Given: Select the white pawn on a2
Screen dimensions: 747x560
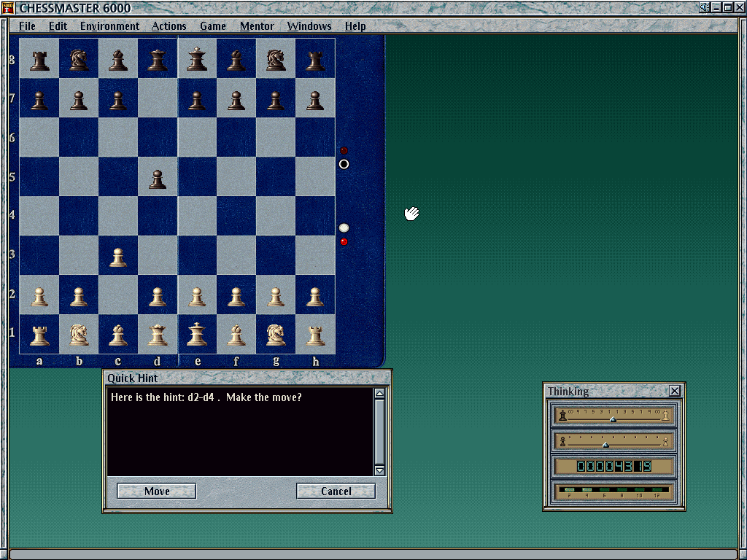Looking at the screenshot, I should [39, 296].
